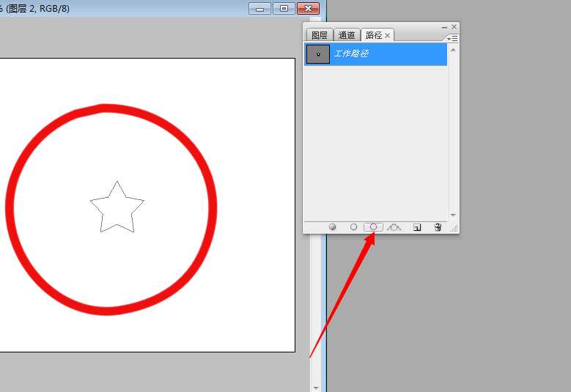Open the Paths panel flyout menu
This screenshot has height=392, width=571.
pos(453,38)
